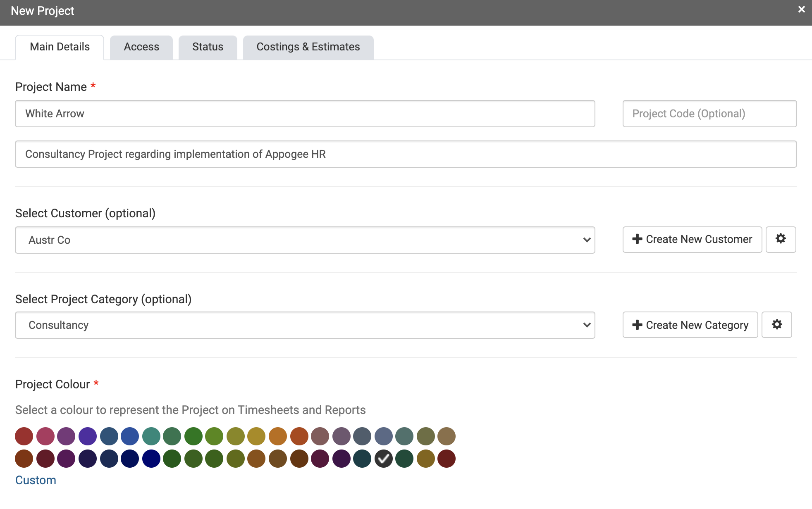Click the Project Code optional field
The width and height of the screenshot is (812, 509).
tap(709, 114)
